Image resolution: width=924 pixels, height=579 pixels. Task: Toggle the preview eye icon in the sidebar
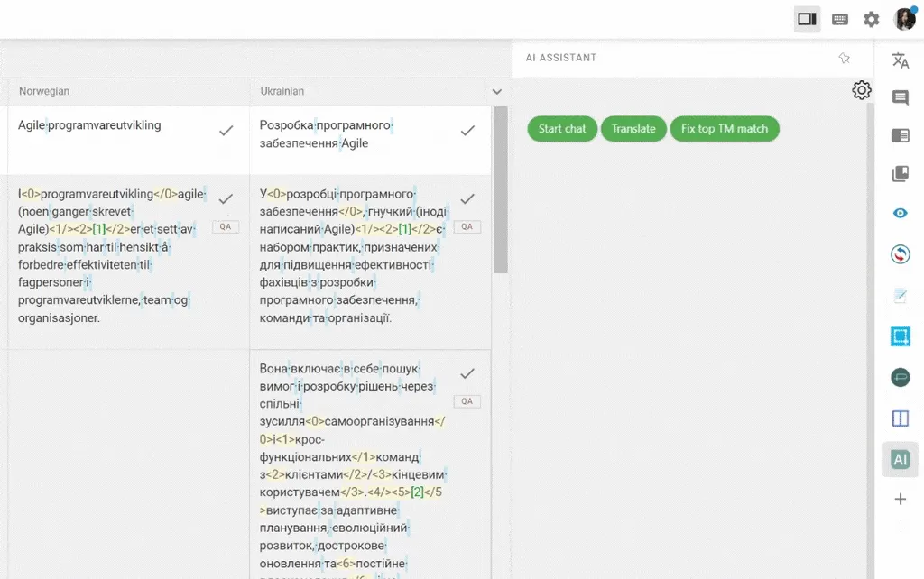[x=900, y=213]
